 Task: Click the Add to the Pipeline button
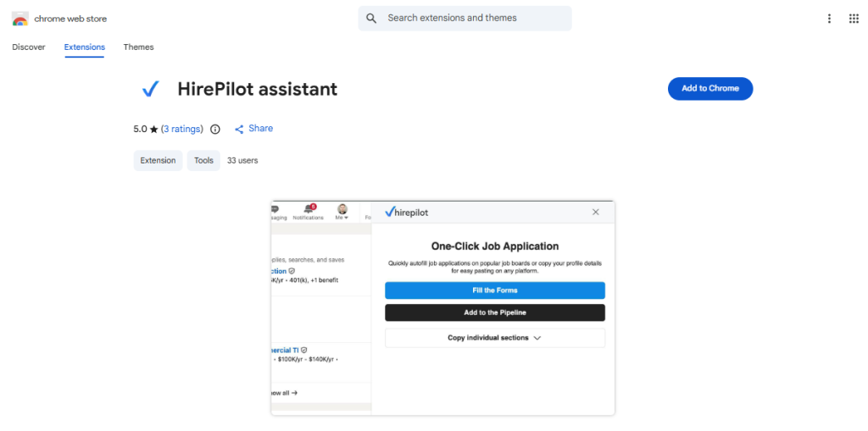495,312
